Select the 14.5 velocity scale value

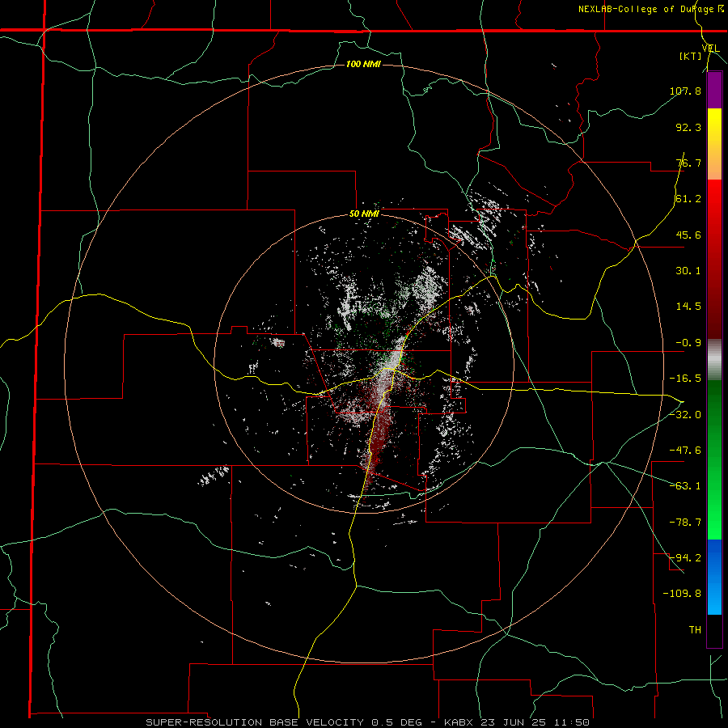pos(688,307)
